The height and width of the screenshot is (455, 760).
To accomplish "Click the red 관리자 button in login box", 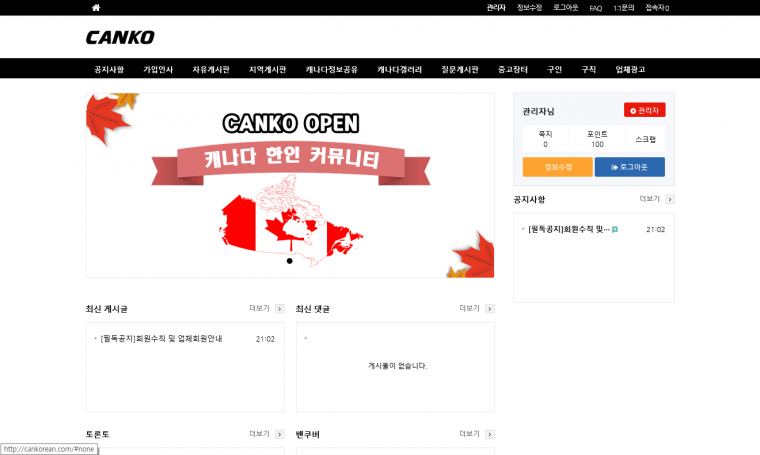I will tap(644, 110).
